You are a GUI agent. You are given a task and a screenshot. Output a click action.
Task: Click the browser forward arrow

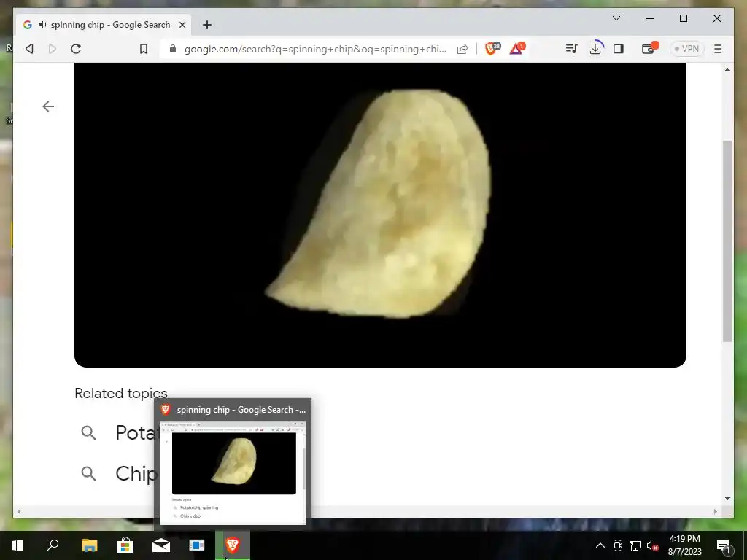[53, 49]
